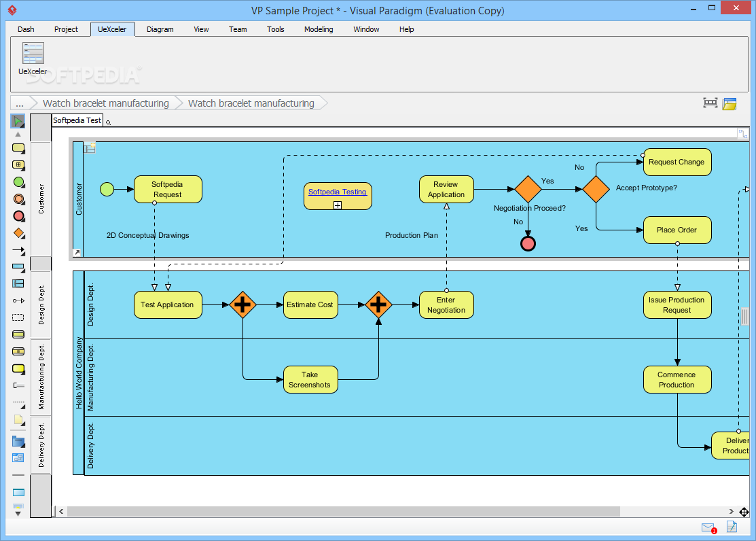
Task: Click the Customer pool corner arrow shortcut
Action: (x=77, y=252)
